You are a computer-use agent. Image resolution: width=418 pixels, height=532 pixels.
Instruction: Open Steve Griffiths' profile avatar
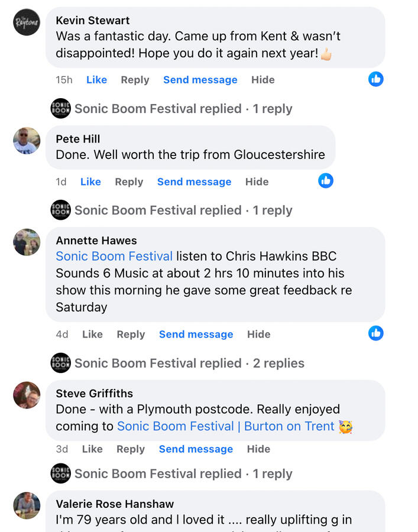coord(27,395)
